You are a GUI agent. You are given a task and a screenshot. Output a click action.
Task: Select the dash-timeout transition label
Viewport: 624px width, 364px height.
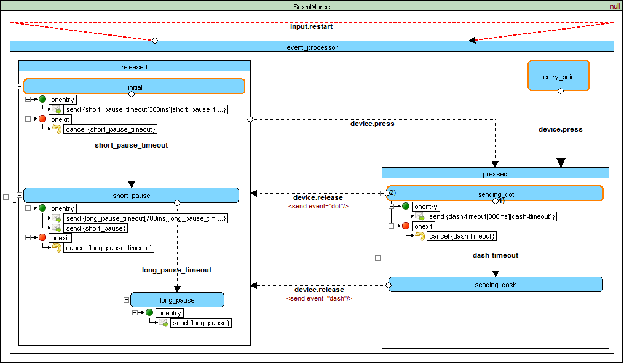495,255
